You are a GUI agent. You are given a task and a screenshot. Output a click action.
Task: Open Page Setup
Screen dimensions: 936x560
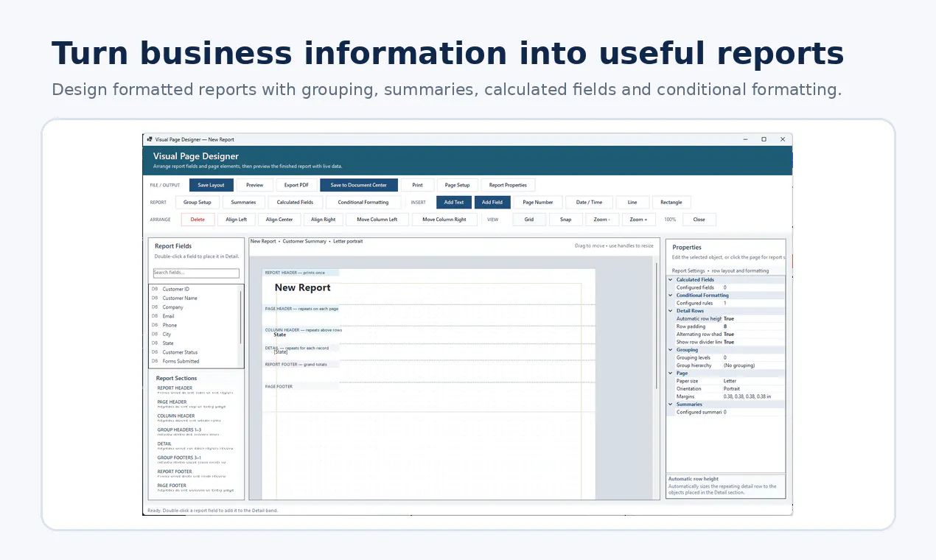pos(458,185)
